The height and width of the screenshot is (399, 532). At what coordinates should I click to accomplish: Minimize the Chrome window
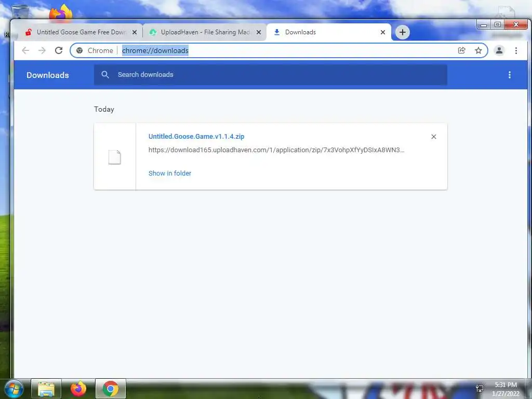point(484,25)
